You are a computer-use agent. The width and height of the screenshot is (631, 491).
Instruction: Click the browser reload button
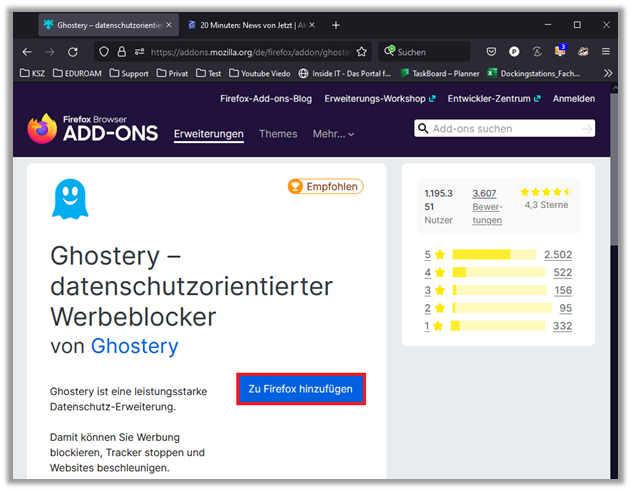click(x=73, y=52)
